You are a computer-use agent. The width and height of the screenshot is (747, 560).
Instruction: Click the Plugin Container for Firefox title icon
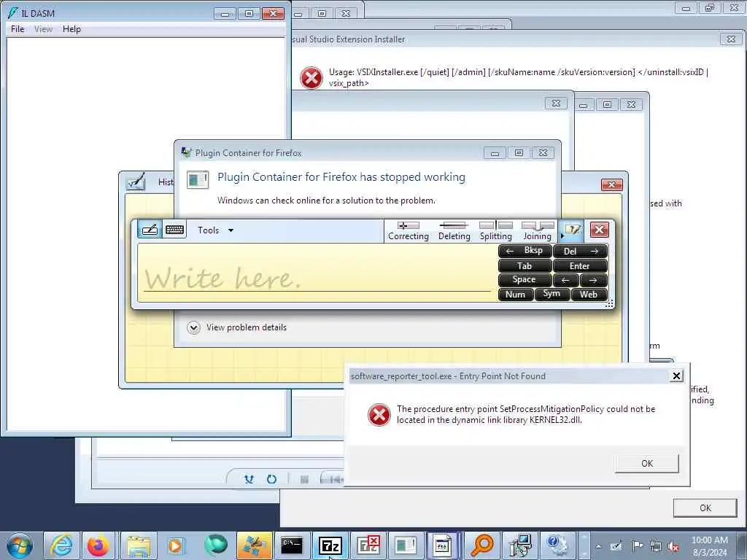tap(186, 152)
